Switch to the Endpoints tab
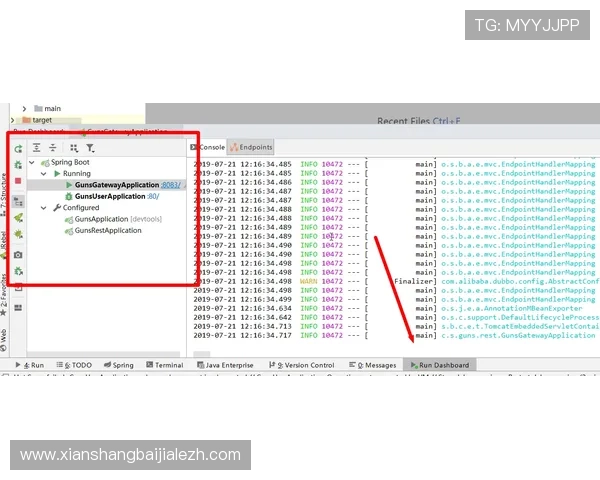This screenshot has height=480, width=600. 250,147
